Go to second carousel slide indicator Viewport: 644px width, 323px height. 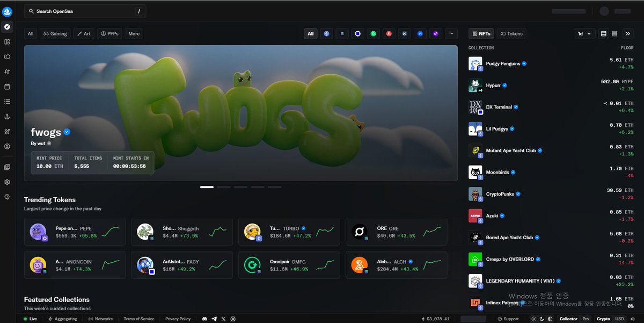224,187
